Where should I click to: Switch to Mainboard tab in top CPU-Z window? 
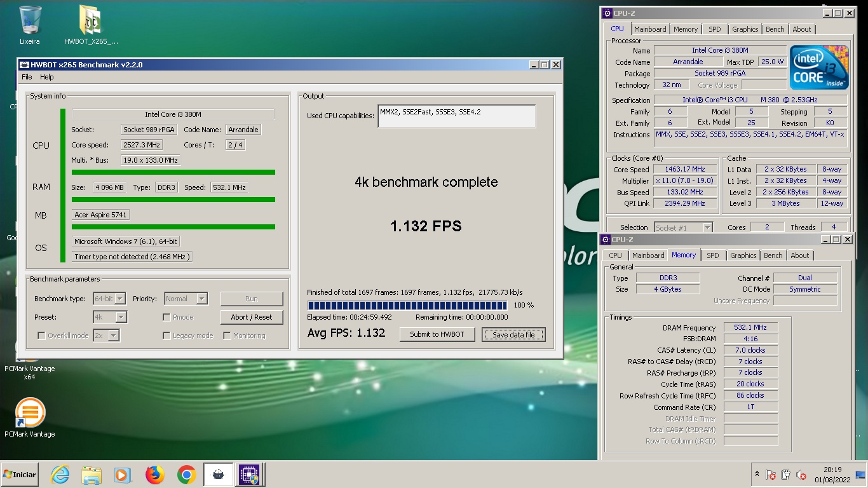pyautogui.click(x=650, y=29)
